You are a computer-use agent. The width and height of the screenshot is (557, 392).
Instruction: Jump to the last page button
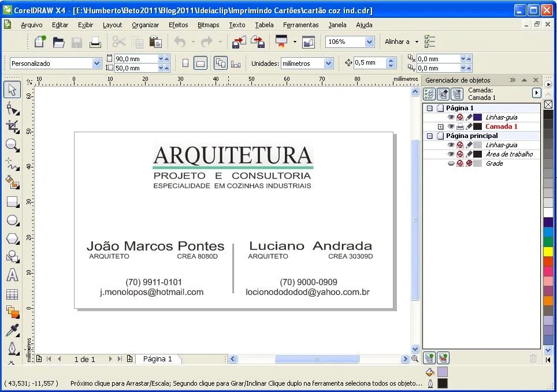(120, 359)
